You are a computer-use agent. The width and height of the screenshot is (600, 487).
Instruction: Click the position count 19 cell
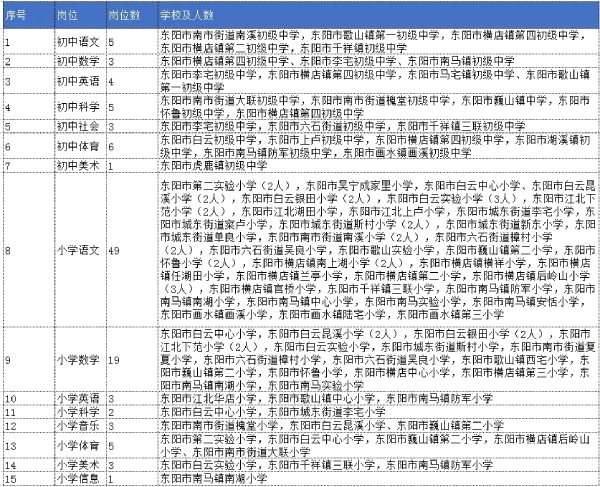[x=116, y=357]
